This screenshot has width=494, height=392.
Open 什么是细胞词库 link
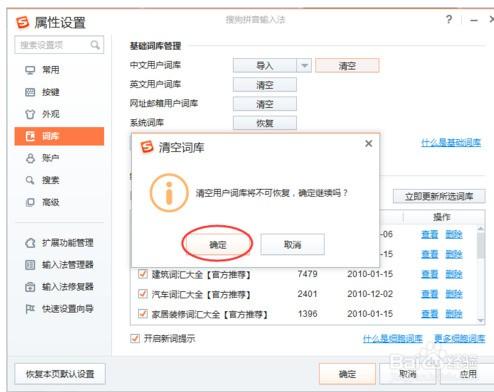(393, 339)
